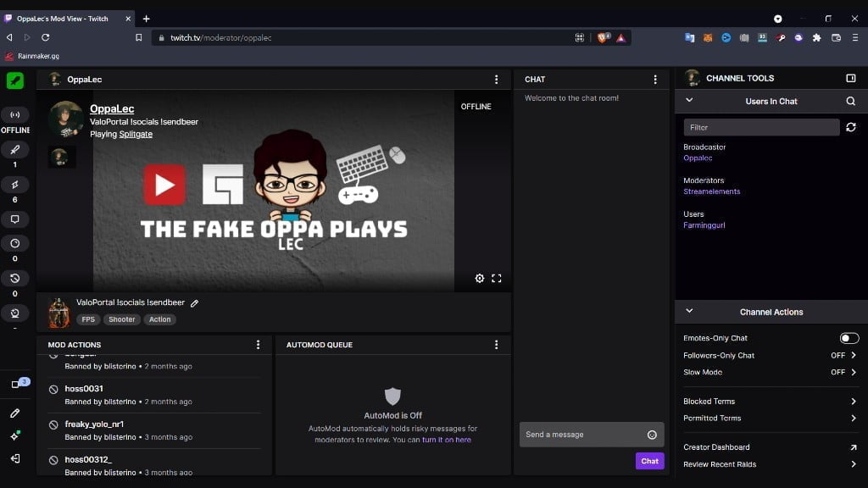The height and width of the screenshot is (488, 868).
Task: Collapse the Channel Actions section
Action: click(x=689, y=311)
